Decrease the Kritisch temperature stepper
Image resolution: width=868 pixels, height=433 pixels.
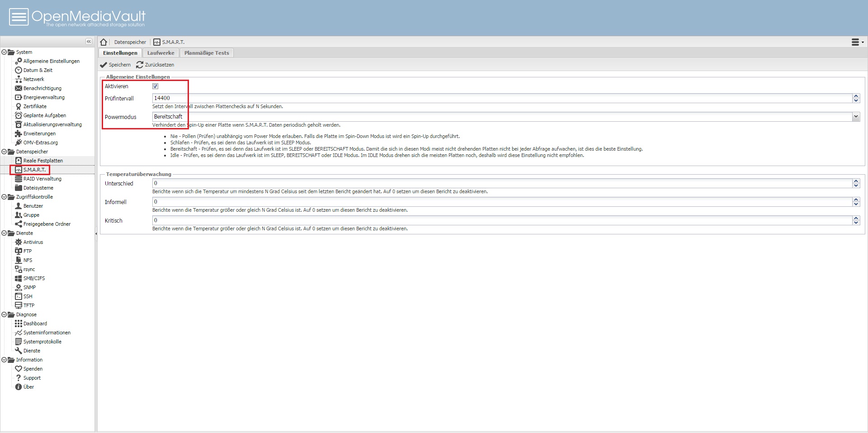pyautogui.click(x=856, y=223)
